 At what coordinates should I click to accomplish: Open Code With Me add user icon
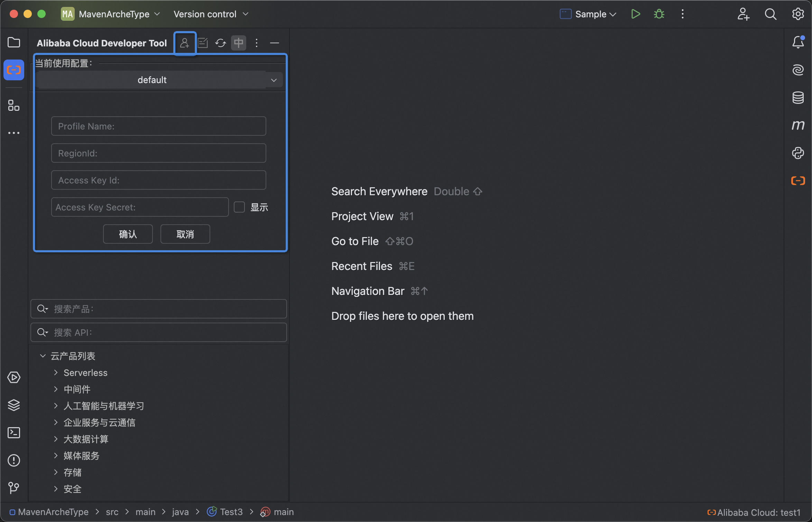pyautogui.click(x=743, y=14)
